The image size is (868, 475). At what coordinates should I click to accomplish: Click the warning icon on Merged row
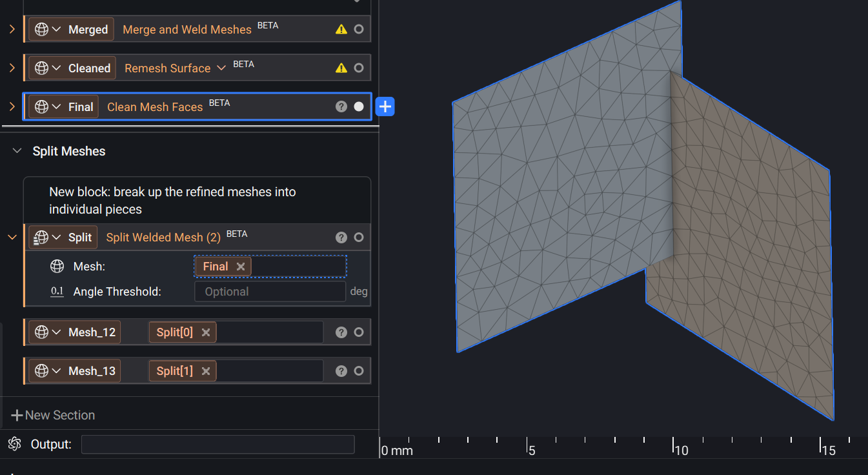341,30
